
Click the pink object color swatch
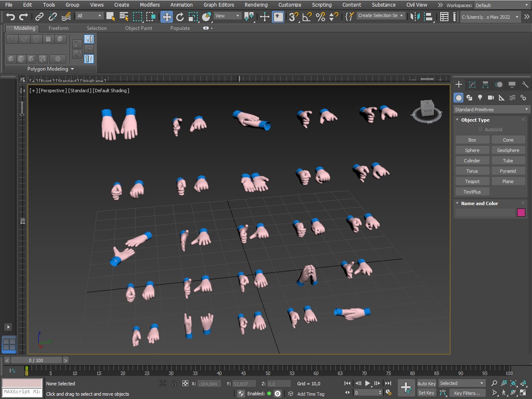point(521,213)
